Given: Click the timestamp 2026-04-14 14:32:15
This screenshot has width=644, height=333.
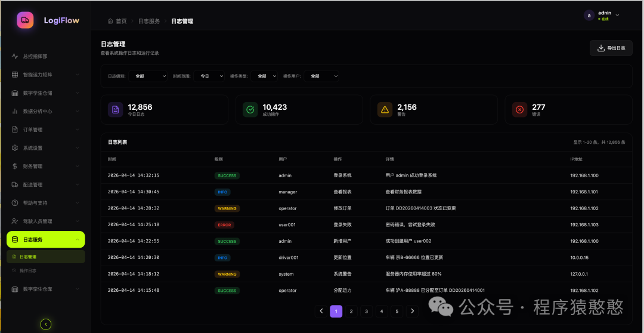Looking at the screenshot, I should click(134, 175).
